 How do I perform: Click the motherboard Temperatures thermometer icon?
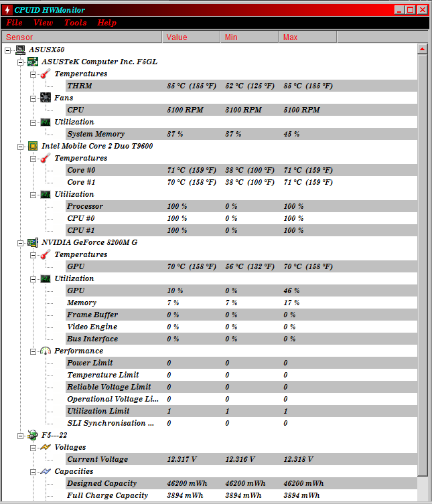pos(46,74)
